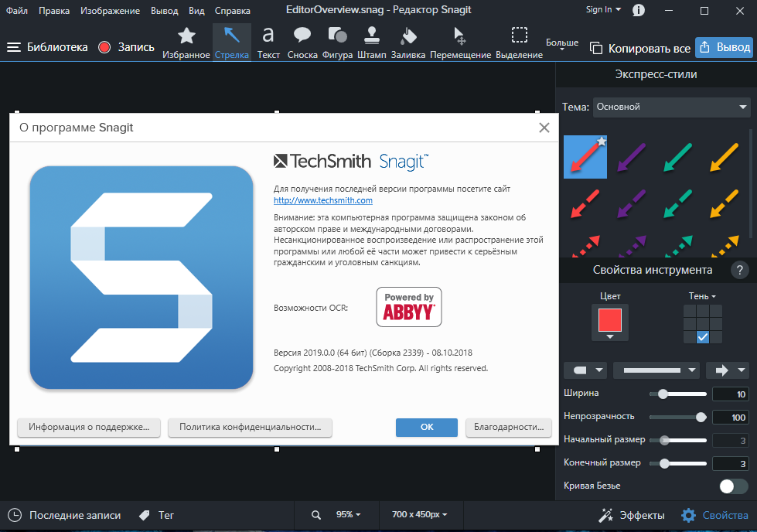Select the Заливка fill tool
This screenshot has width=757, height=532.
(408, 43)
